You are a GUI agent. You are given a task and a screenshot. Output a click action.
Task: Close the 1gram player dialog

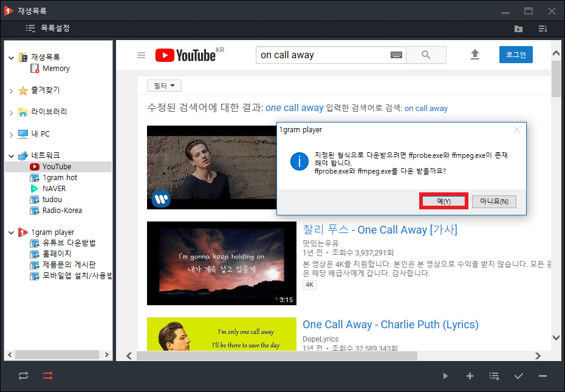click(517, 130)
